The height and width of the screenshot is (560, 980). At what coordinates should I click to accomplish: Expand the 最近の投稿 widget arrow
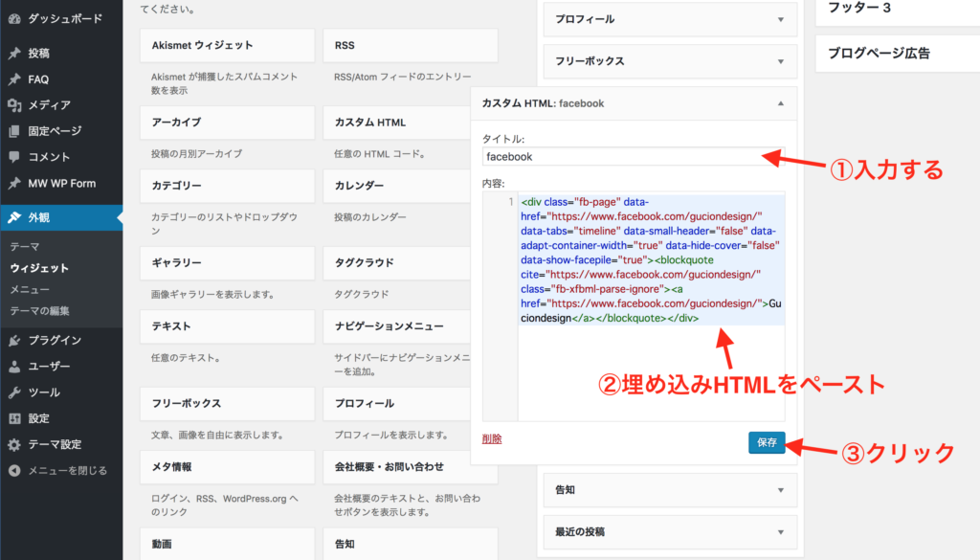pos(780,531)
